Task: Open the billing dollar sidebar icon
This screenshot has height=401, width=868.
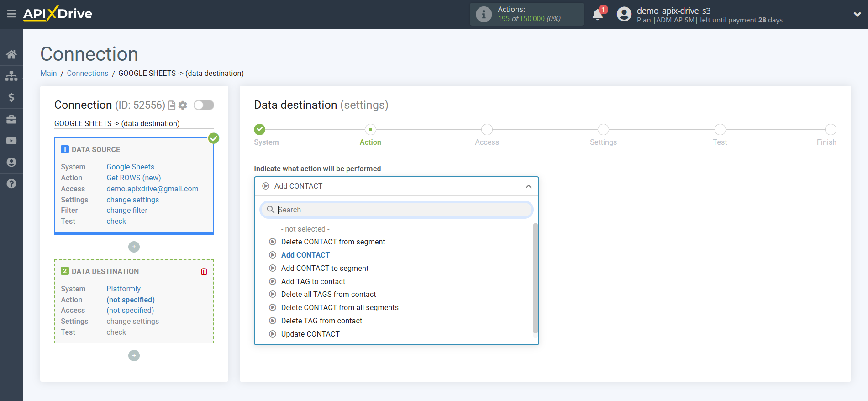Action: pyautogui.click(x=11, y=97)
